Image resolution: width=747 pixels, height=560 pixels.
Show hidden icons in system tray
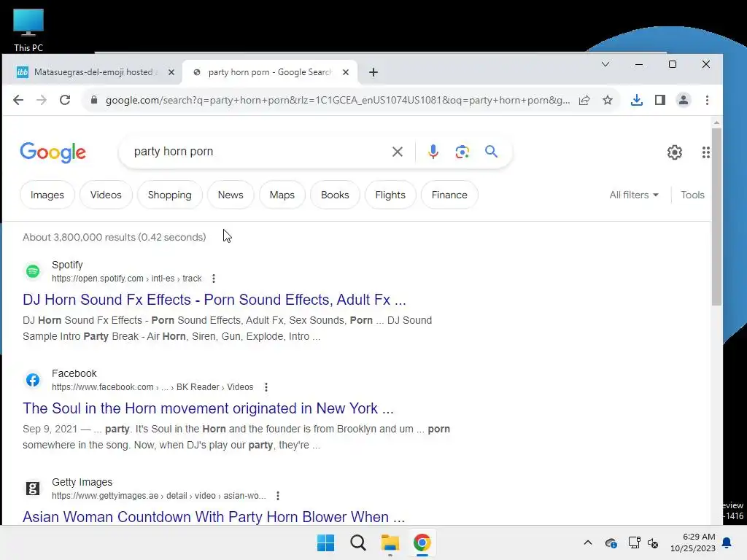coord(588,542)
